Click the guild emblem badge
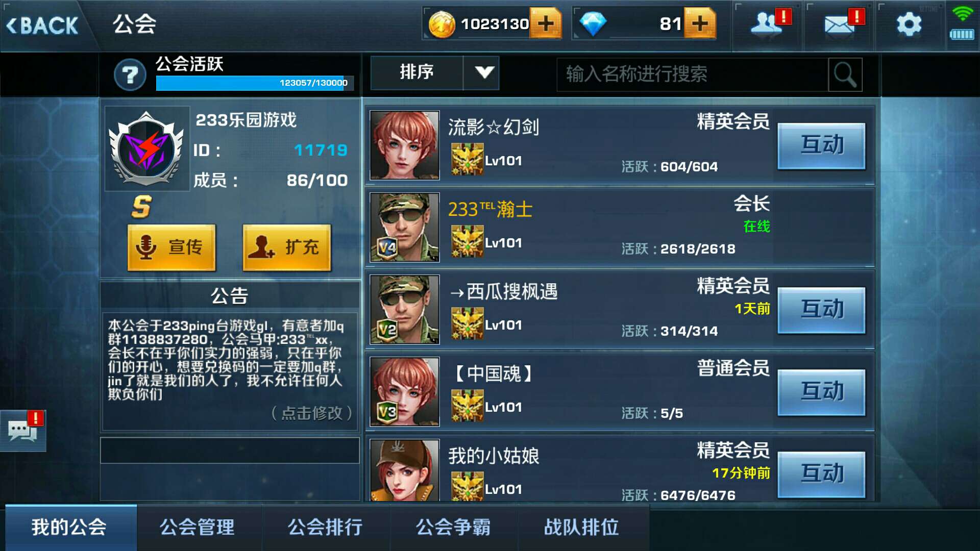 point(147,148)
